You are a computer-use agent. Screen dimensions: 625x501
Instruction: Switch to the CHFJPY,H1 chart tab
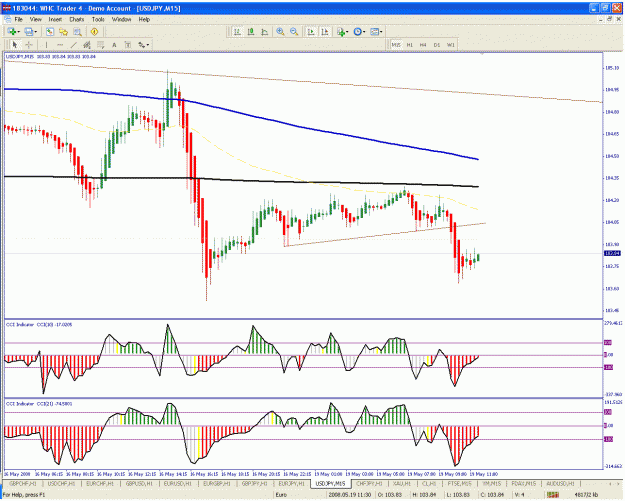(x=369, y=483)
